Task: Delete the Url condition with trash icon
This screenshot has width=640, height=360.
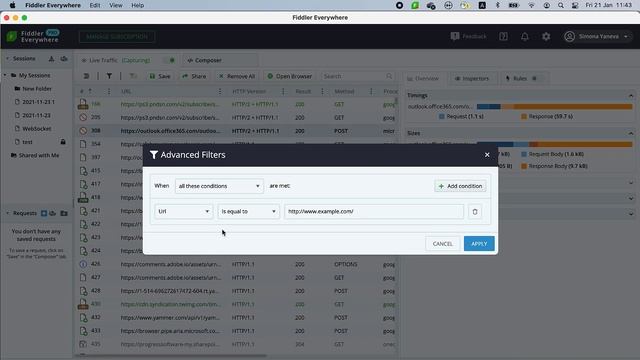Action: coord(475,212)
